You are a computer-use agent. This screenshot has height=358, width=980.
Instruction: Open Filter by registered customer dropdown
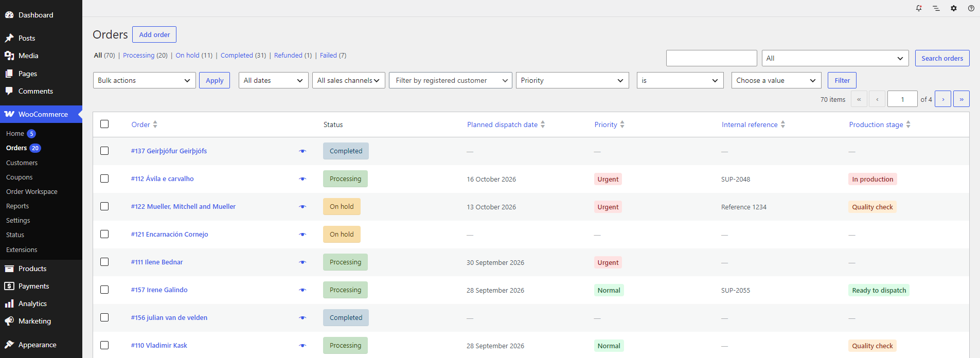pos(451,80)
